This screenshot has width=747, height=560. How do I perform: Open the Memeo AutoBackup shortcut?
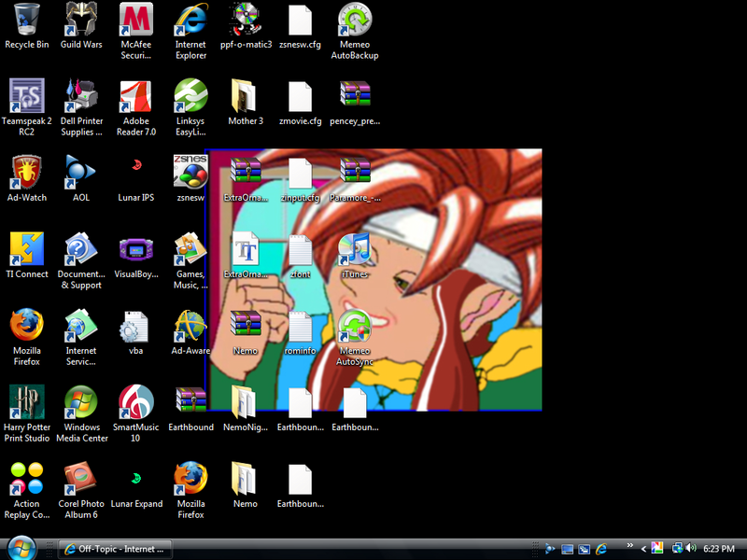click(x=355, y=19)
